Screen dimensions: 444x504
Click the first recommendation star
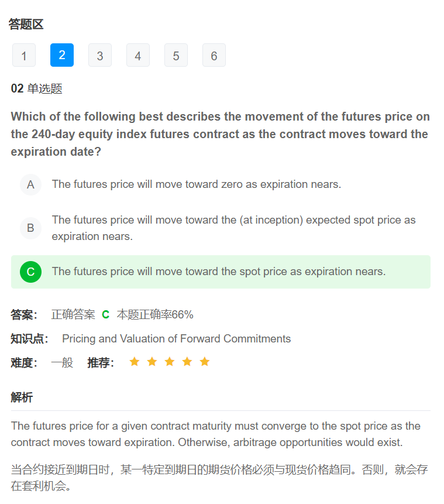click(x=135, y=362)
